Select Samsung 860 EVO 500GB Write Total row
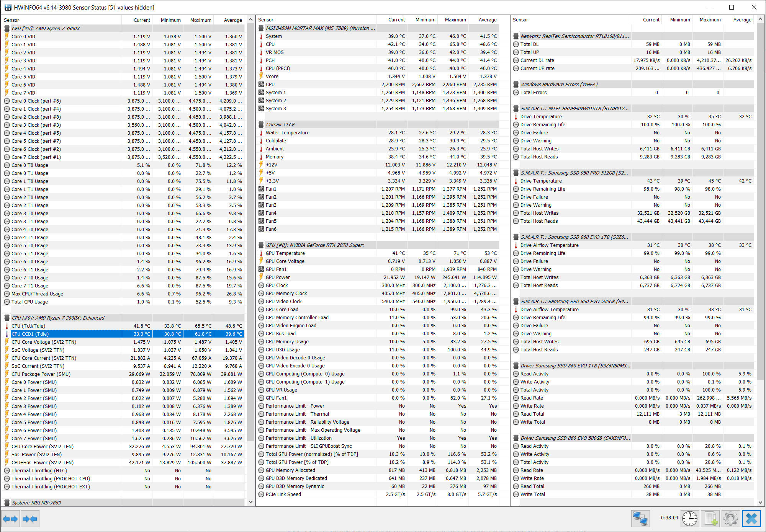Viewport: 766px width, 532px height. [x=633, y=494]
